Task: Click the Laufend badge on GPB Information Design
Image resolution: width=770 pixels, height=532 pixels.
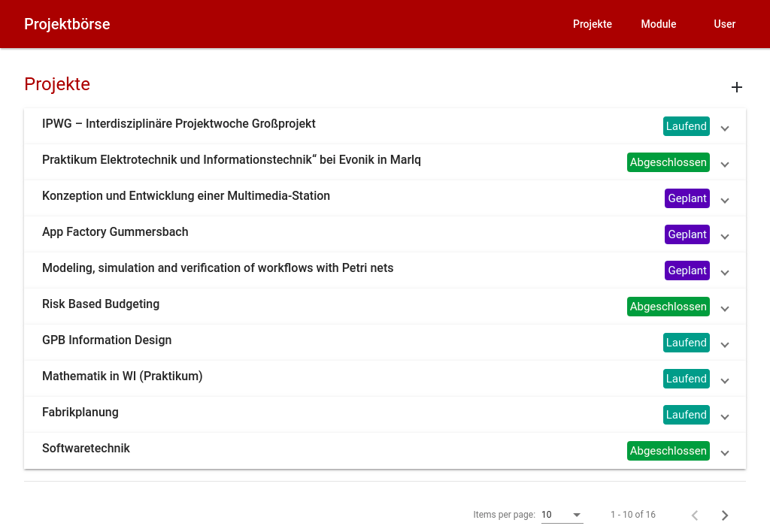Action: (686, 343)
